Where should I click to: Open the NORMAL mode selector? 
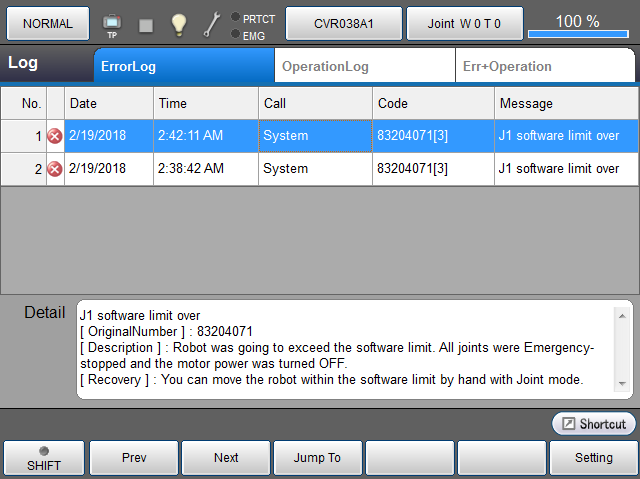pos(47,23)
